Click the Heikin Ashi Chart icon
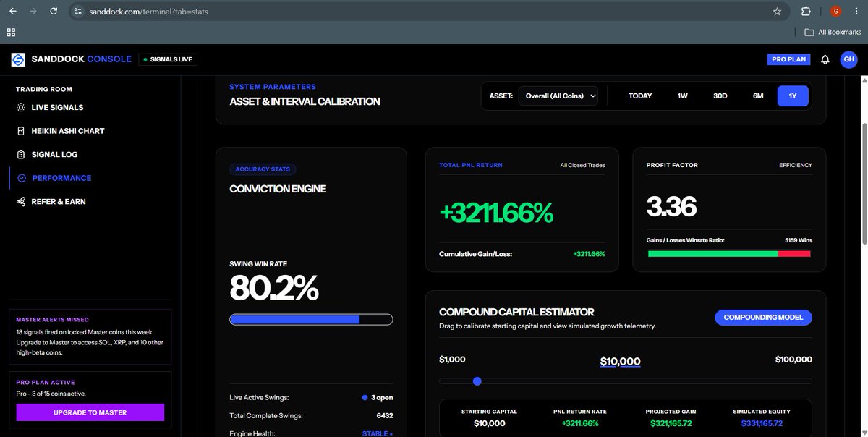This screenshot has height=437, width=868. point(22,131)
